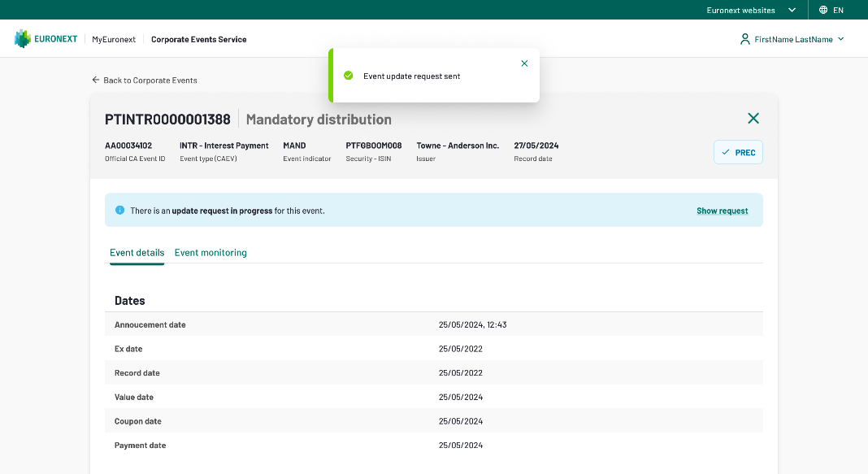Click the 'Mandatory distribution' heading
Screen dimensions: 868x474
pos(319,119)
